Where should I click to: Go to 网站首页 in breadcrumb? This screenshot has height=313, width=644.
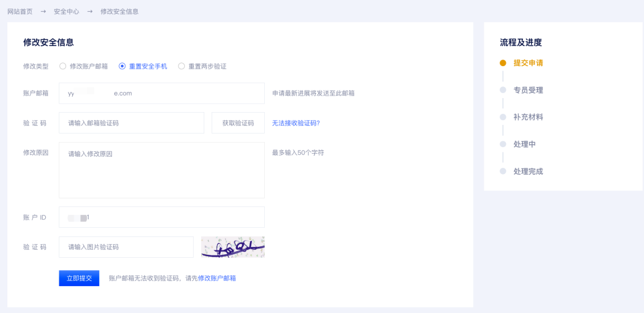pos(20,12)
